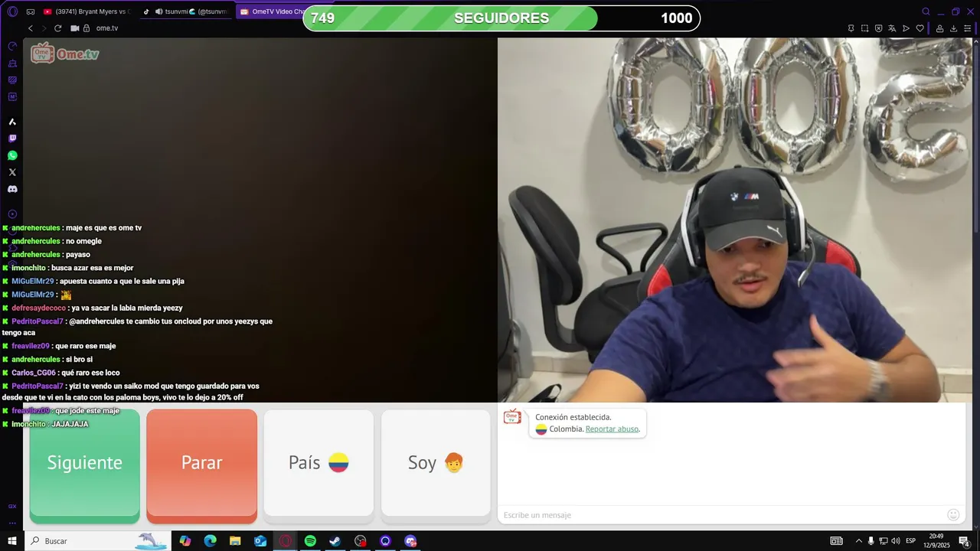Open the downloads icon

coord(953,28)
